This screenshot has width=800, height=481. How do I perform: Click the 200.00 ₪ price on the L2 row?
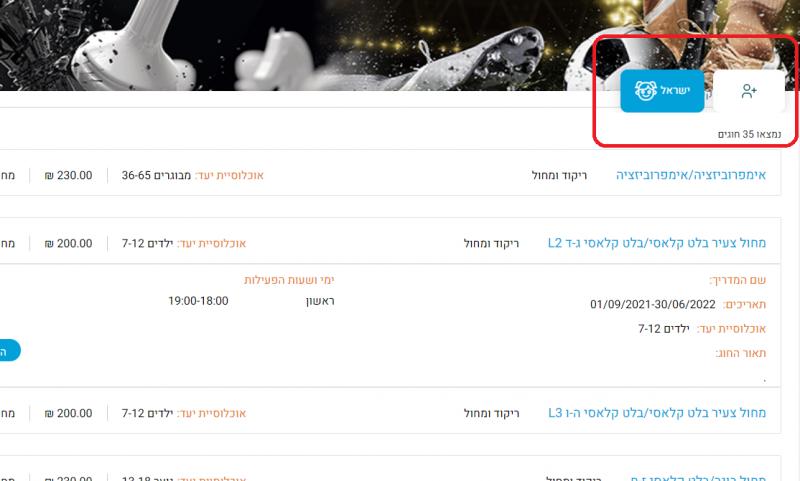68,244
